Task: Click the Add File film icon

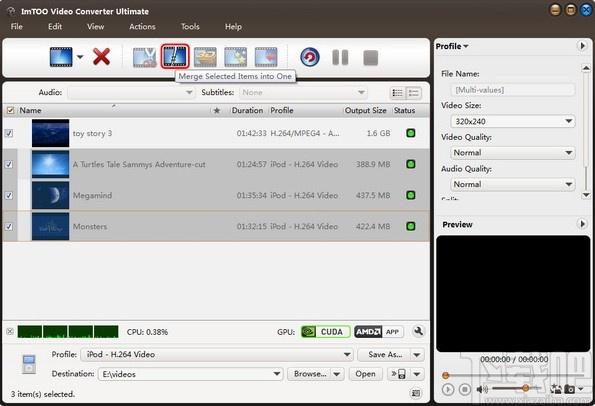Action: pyautogui.click(x=61, y=57)
